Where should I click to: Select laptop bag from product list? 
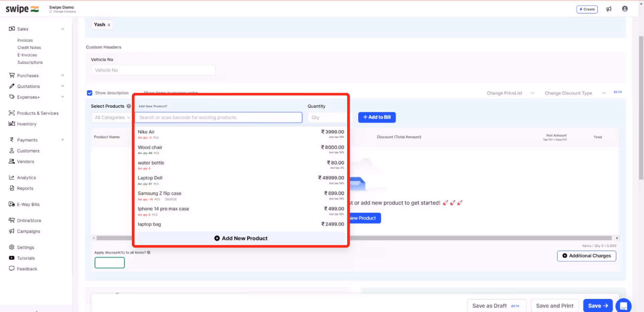pyautogui.click(x=240, y=225)
